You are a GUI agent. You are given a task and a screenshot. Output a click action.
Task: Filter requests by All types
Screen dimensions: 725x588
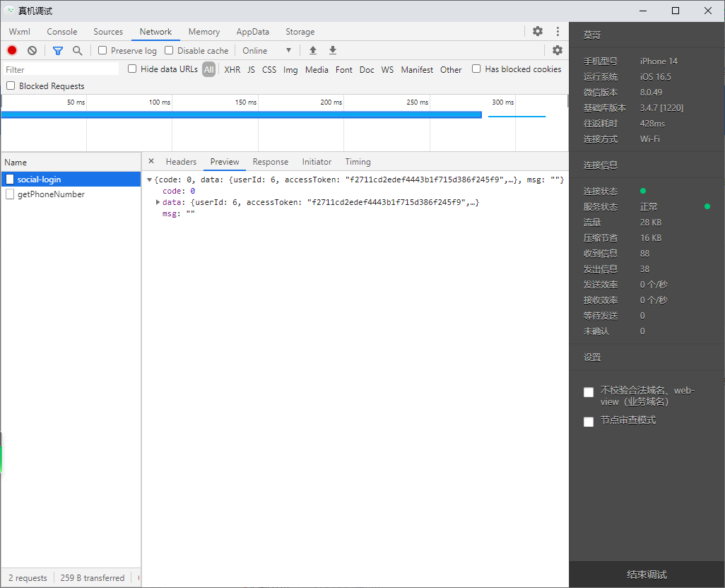tap(209, 69)
